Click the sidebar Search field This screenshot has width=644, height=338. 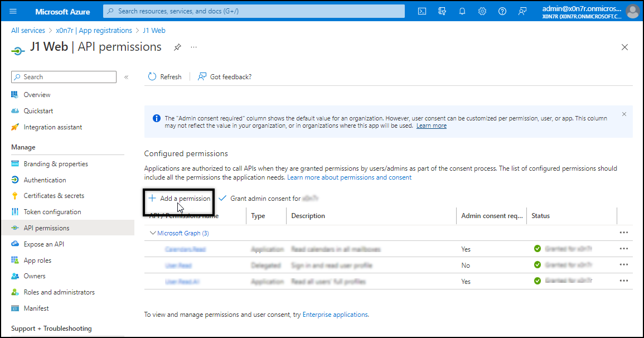point(68,77)
